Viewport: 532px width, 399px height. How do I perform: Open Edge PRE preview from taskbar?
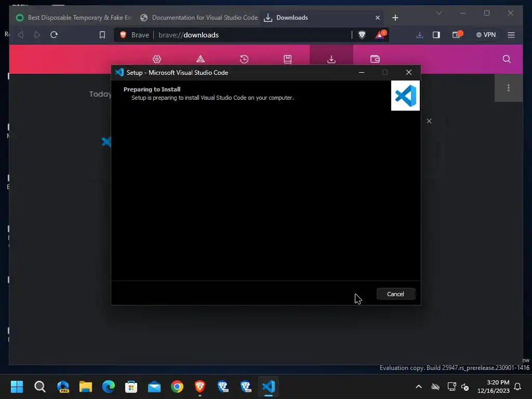[x=63, y=386]
